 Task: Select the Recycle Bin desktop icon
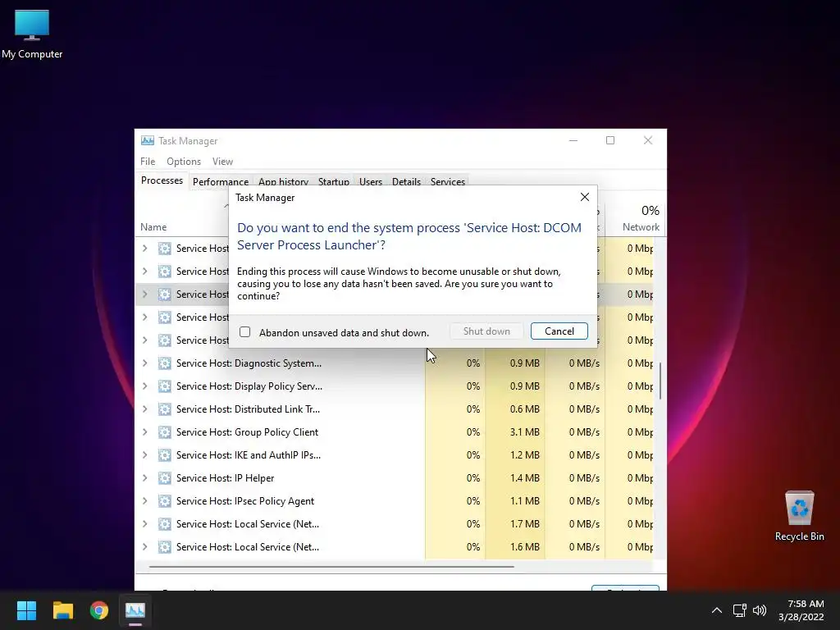tap(799, 516)
